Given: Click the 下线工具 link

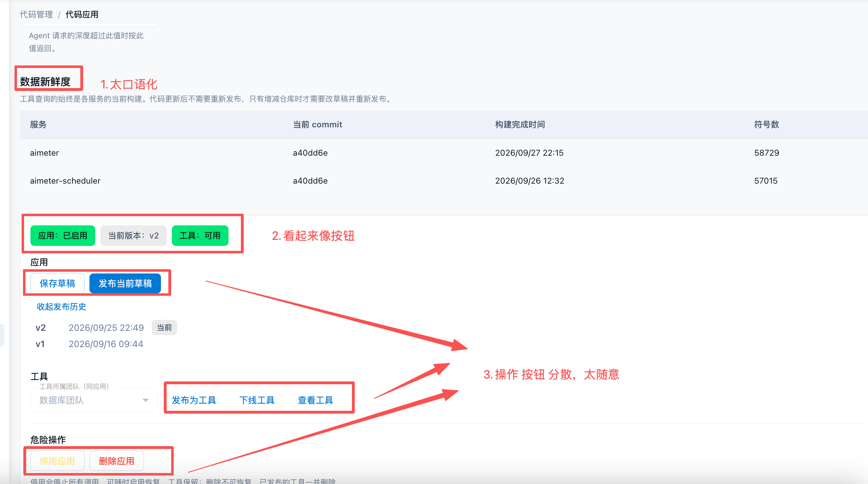Looking at the screenshot, I should pos(257,400).
